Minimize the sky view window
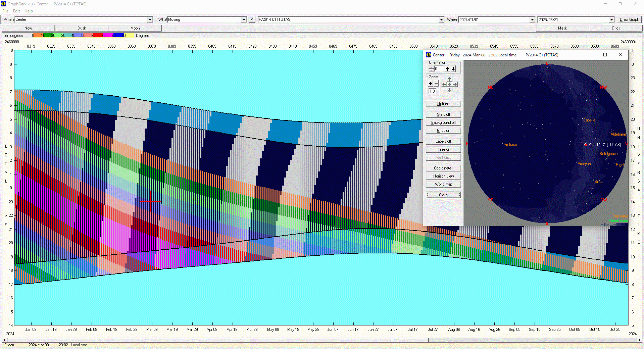Screen dimensions: 644x349 (x=590, y=55)
